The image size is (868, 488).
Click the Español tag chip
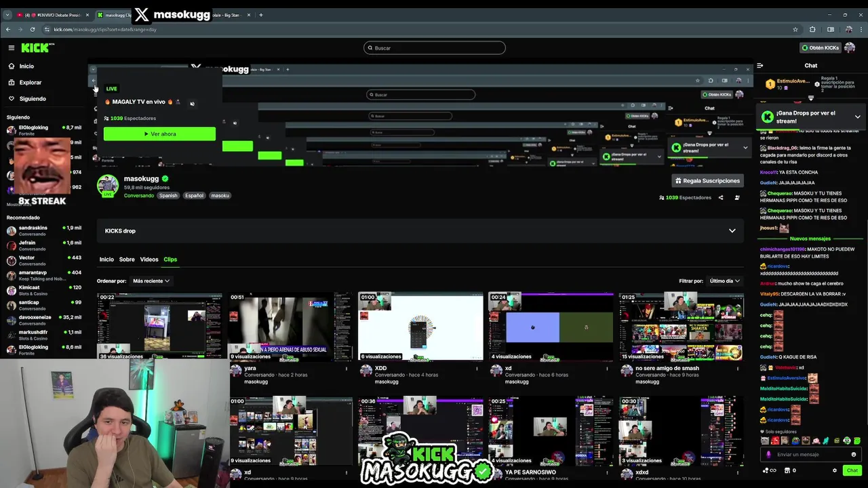[194, 196]
